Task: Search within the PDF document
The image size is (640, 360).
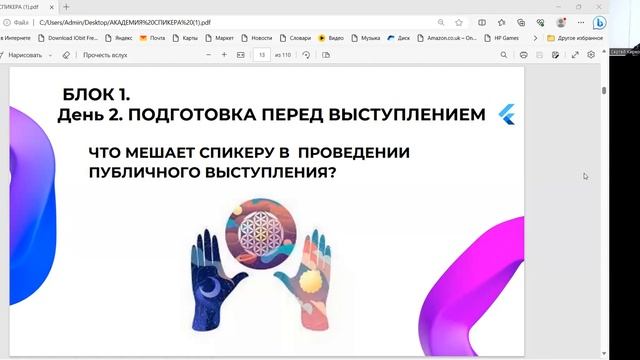Action: [x=504, y=55]
